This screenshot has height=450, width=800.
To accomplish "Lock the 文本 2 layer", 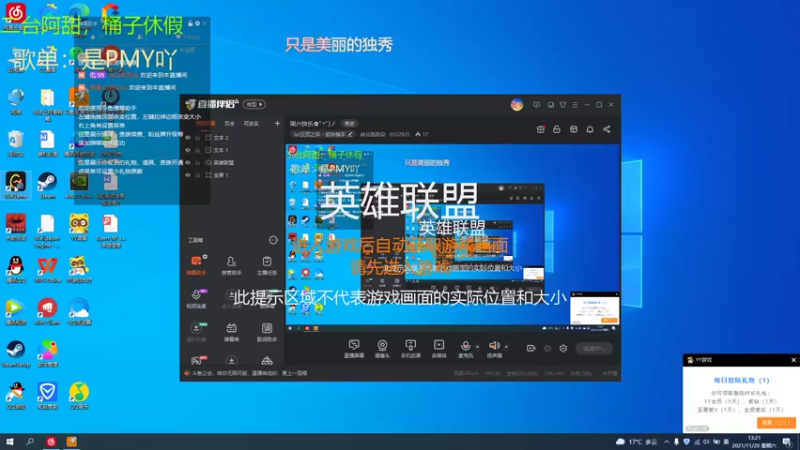I will (x=197, y=138).
